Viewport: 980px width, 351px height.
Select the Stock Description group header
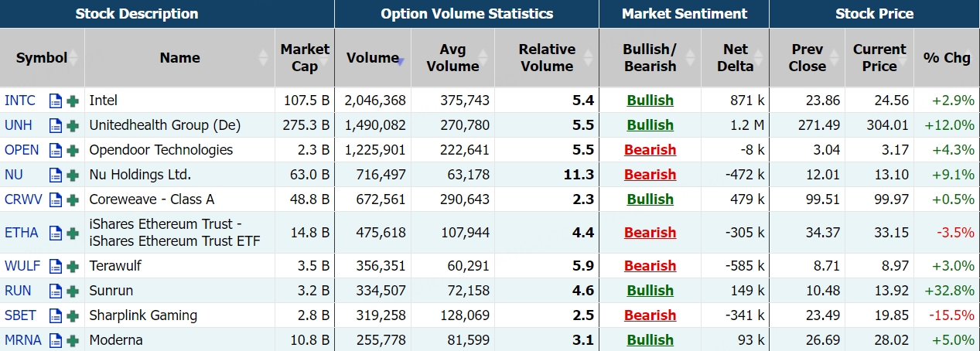pyautogui.click(x=167, y=14)
